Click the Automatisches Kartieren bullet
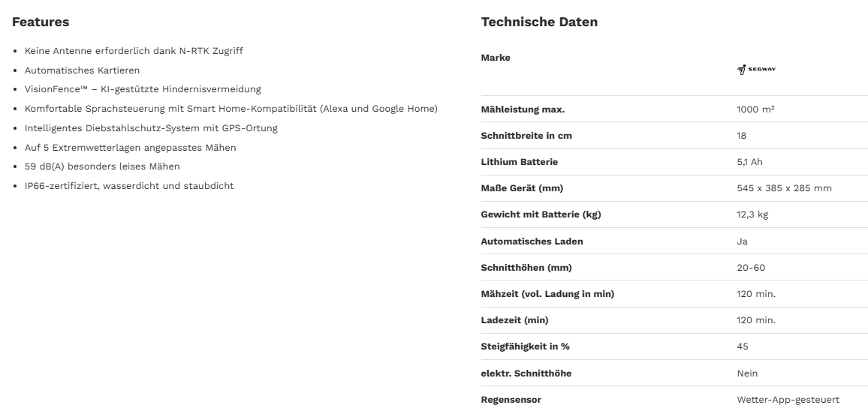The height and width of the screenshot is (408, 868). click(82, 70)
